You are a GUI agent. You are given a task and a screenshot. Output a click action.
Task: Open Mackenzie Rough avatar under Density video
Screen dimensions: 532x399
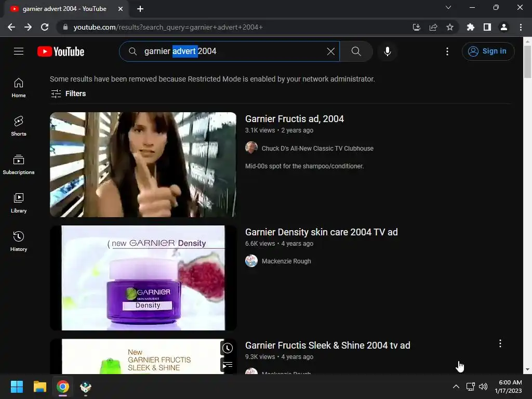tap(251, 261)
